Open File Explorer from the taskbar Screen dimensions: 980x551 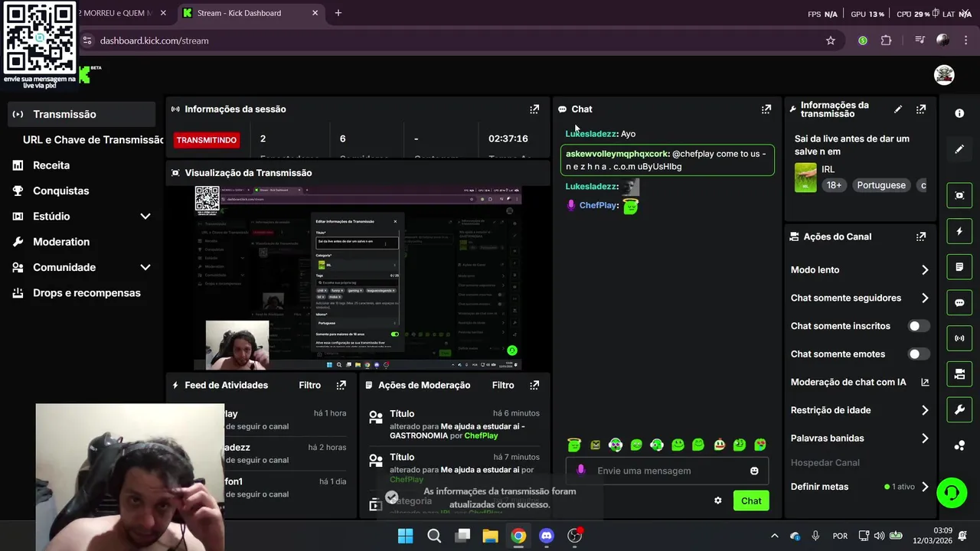[x=490, y=536]
